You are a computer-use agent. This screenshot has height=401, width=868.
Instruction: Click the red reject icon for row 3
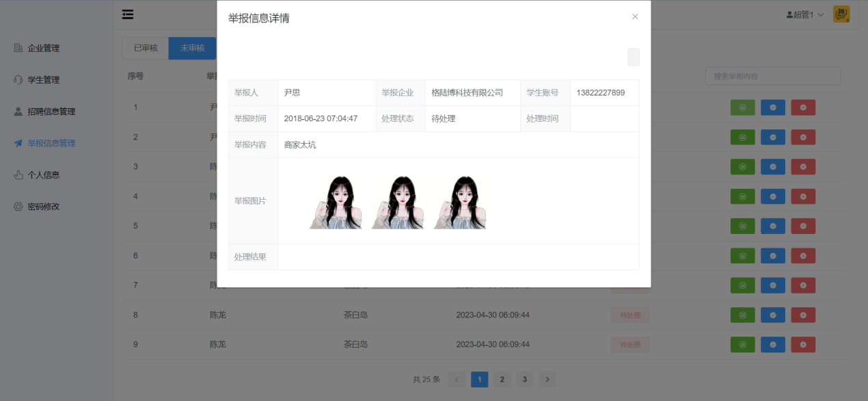[803, 167]
